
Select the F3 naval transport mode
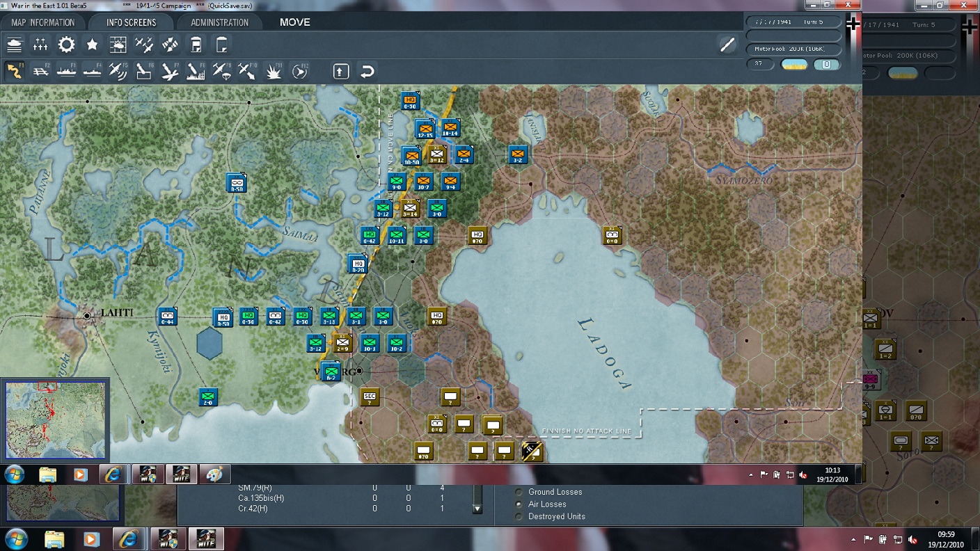pyautogui.click(x=66, y=71)
